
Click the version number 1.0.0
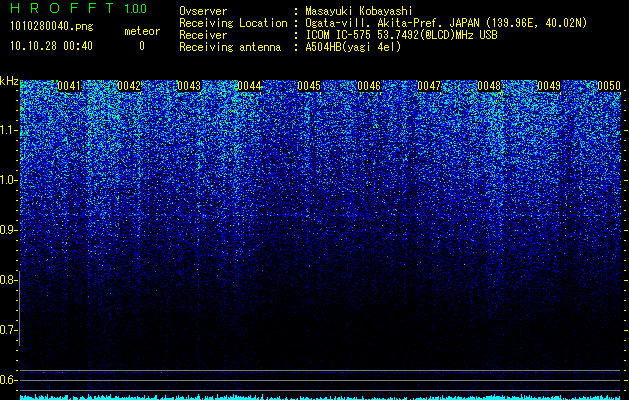(135, 9)
